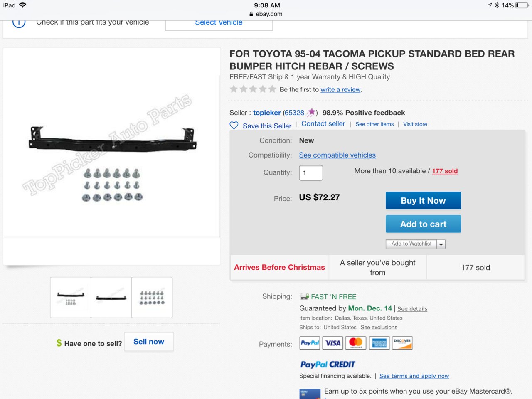Select the rebar-only middle thumbnail
Image resolution: width=532 pixels, height=399 pixels.
pos(111,298)
